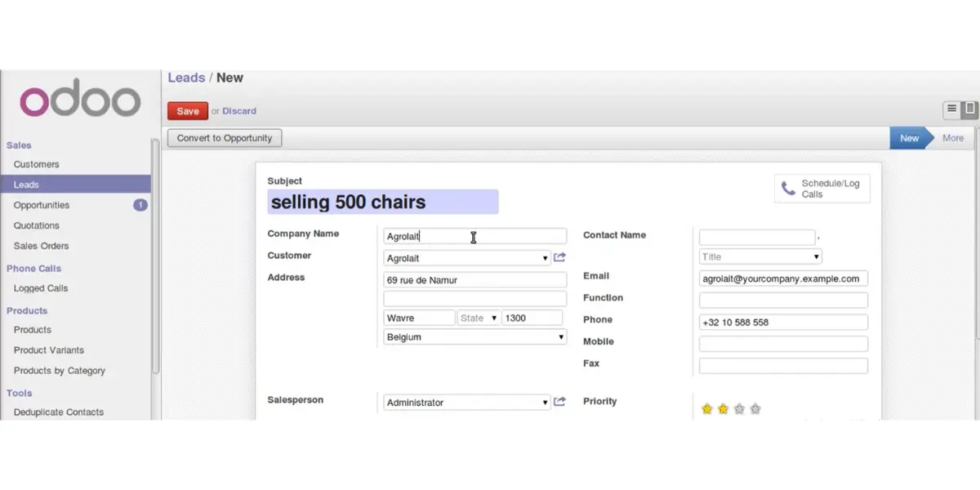Expand the Country dropdown showing Belgium
980x490 pixels.
(x=560, y=336)
